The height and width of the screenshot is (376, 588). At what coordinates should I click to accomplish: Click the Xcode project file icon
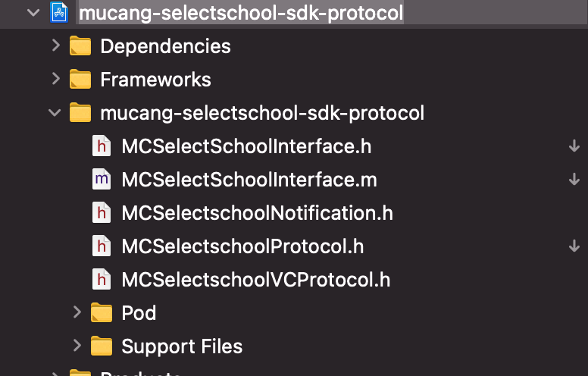click(x=59, y=12)
